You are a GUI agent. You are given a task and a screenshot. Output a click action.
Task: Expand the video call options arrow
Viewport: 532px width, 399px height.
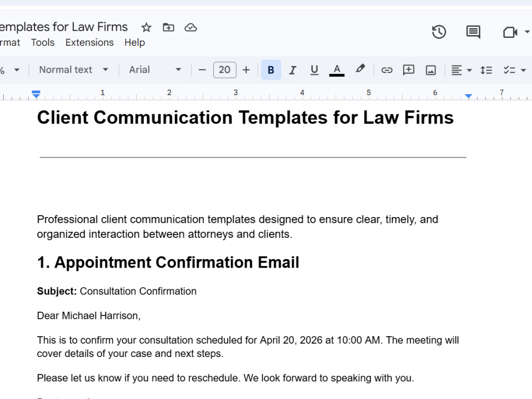[x=527, y=32]
